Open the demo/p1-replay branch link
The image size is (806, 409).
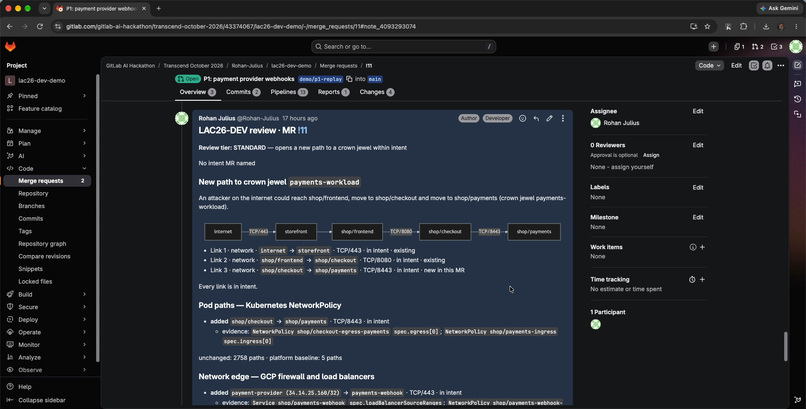coord(321,79)
